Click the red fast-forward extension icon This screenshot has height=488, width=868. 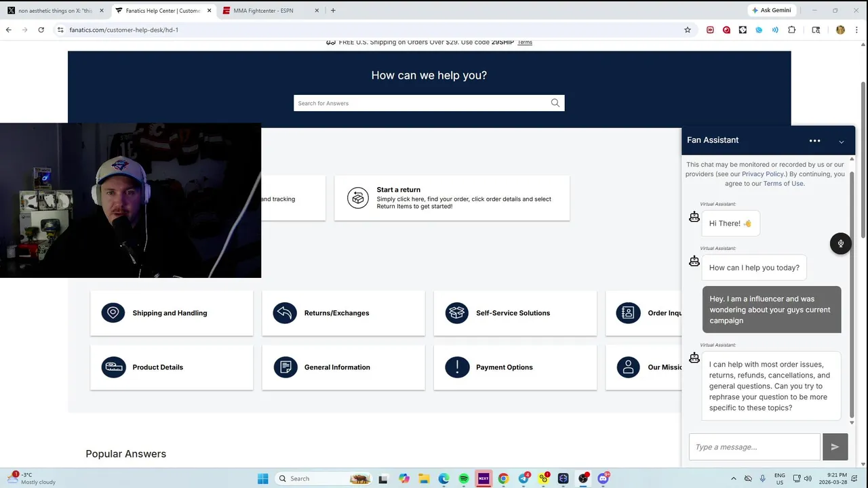point(710,30)
